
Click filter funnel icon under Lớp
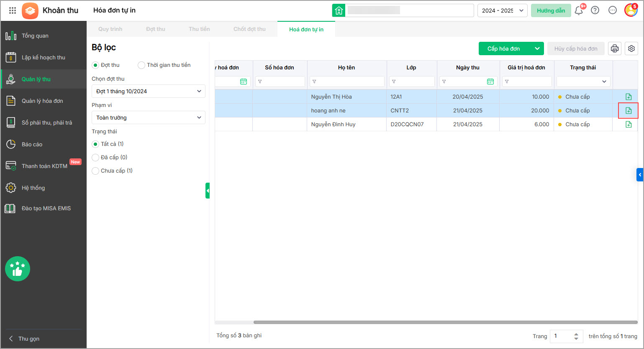click(x=394, y=82)
